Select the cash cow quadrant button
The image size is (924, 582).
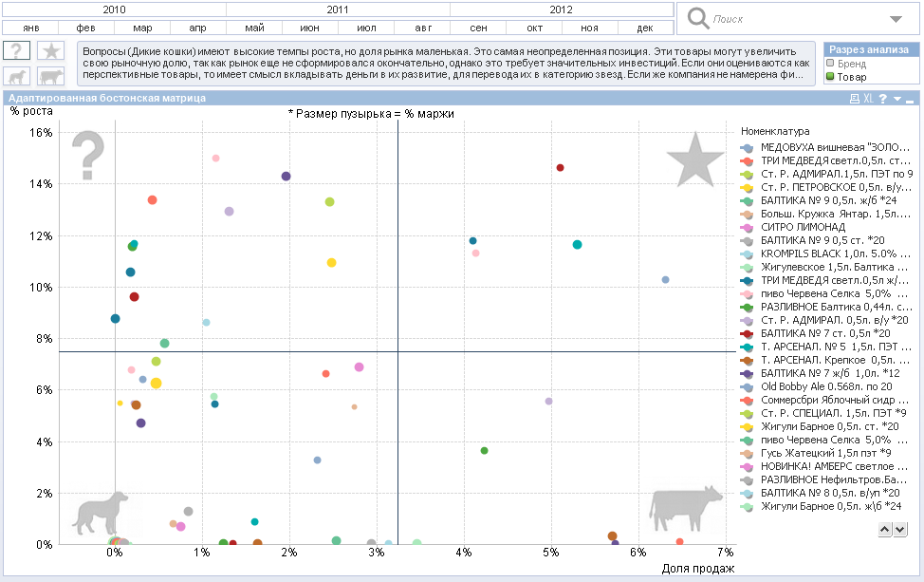(x=52, y=78)
